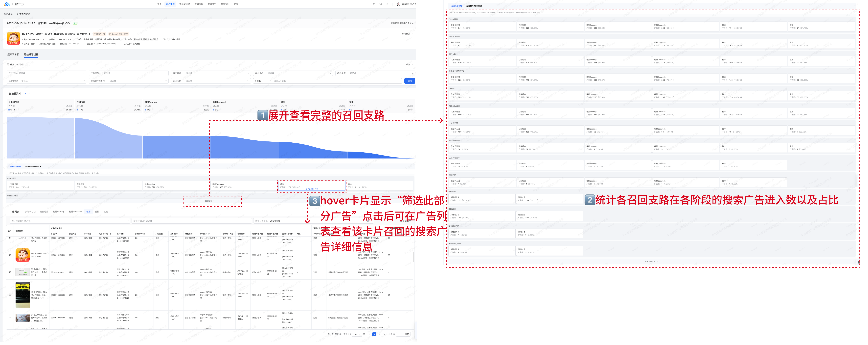Screen dimensions: 868x345
Task: Open the link icon beside 广告ID 50968877959
Action: [52, 238]
